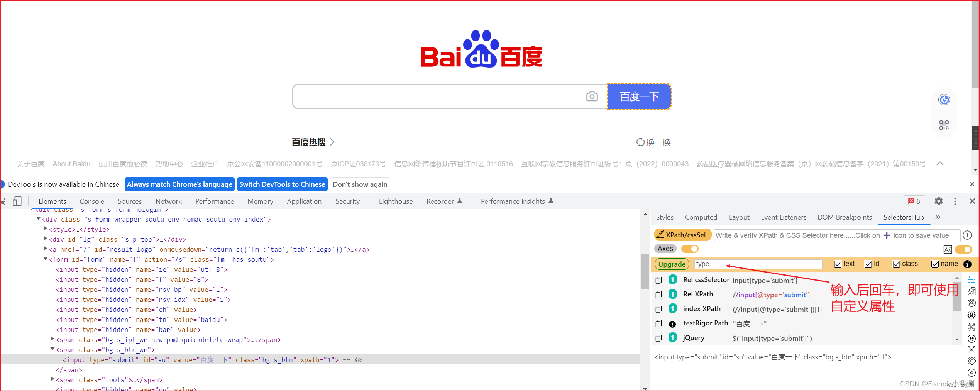
Task: Click the XPath and CSS selector input
Action: pyautogui.click(x=837, y=235)
